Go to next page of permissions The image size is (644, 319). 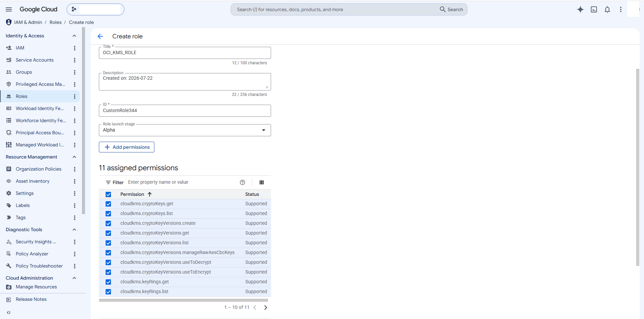point(266,308)
